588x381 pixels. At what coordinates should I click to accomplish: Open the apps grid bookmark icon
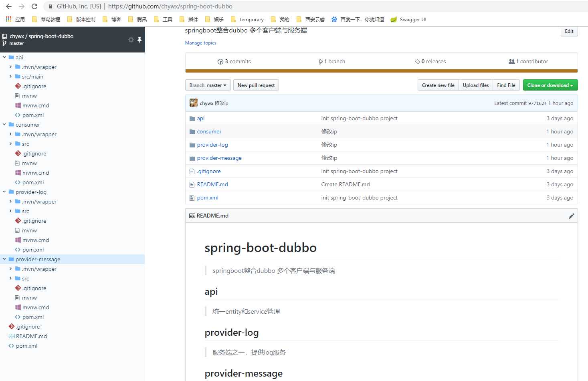[8, 19]
